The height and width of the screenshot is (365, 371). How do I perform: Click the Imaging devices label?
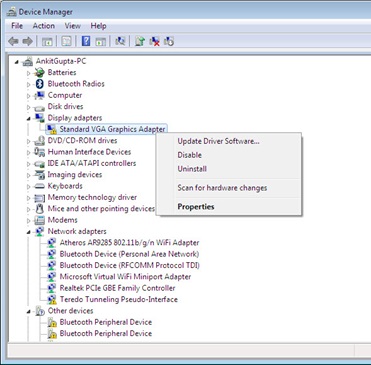click(75, 175)
